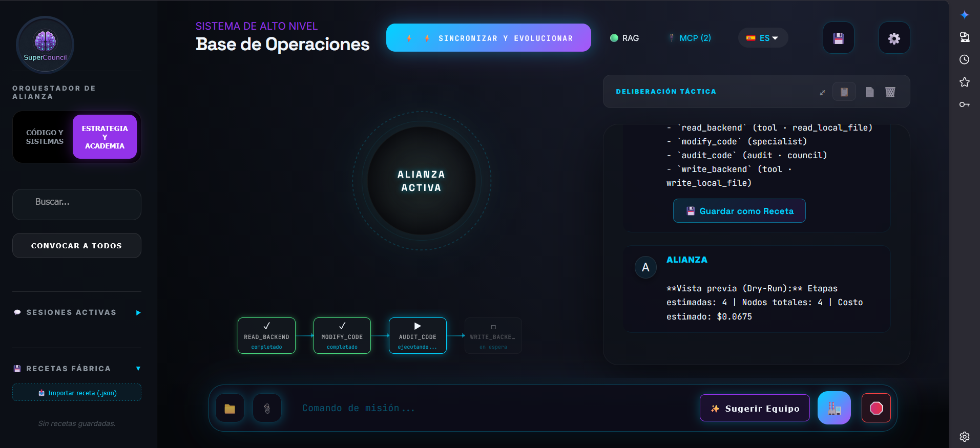Screen dimensions: 980x448
Task: Select the WRITE_BACKE… waiting node
Action: [493, 336]
